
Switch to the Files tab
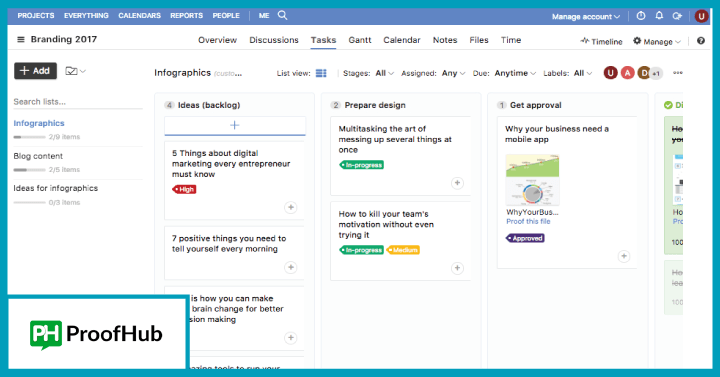(x=479, y=40)
